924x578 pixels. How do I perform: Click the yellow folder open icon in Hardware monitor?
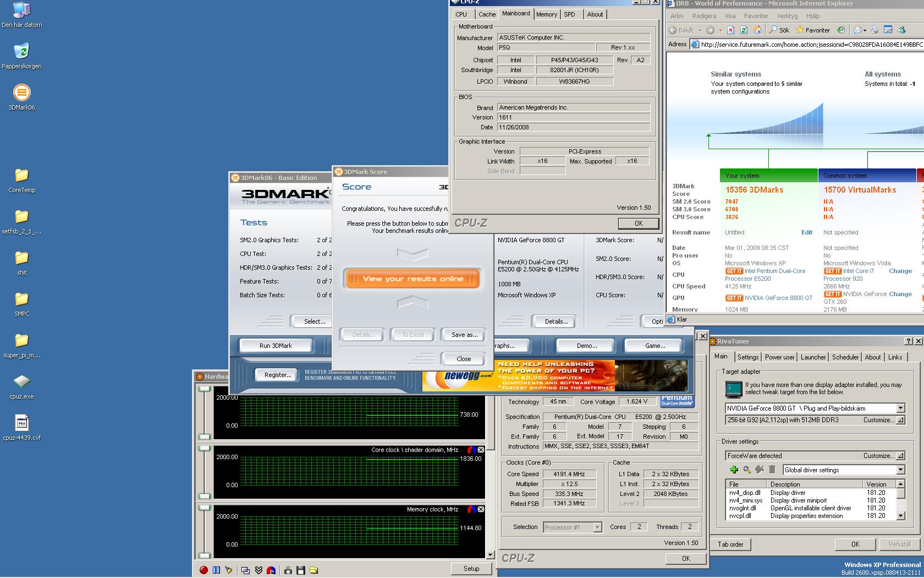(x=313, y=570)
